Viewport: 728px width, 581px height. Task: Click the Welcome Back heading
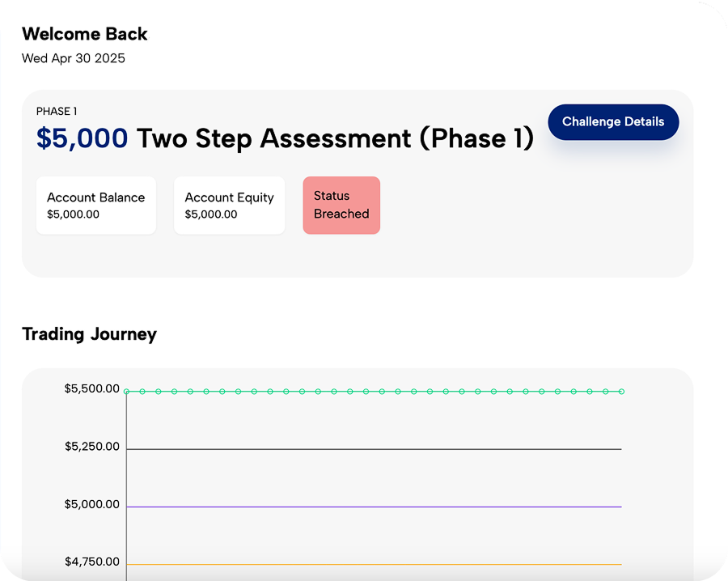coord(85,34)
